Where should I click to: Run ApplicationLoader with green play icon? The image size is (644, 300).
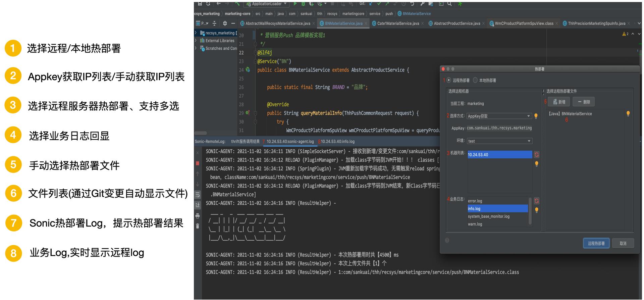[x=295, y=4]
